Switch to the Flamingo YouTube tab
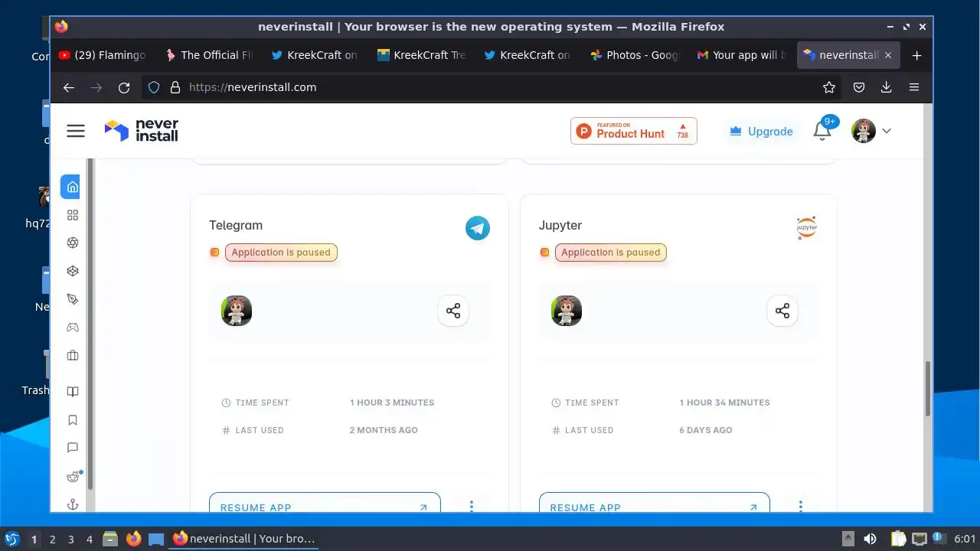980x551 pixels. coord(102,55)
